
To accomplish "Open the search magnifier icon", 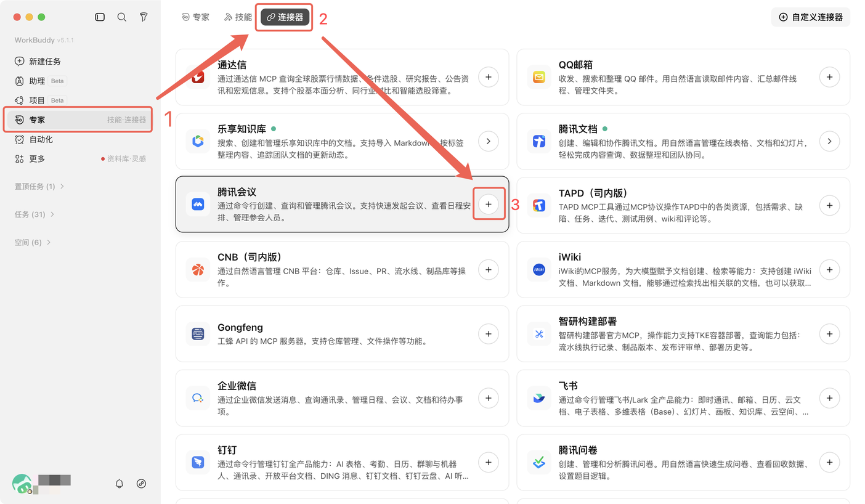I will click(x=122, y=17).
